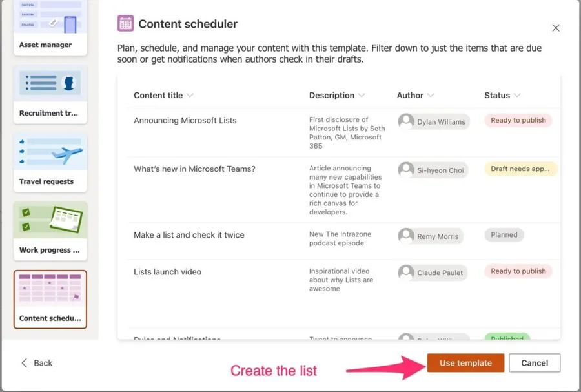581x392 pixels.
Task: Expand the Content title column dropdown
Action: [190, 96]
